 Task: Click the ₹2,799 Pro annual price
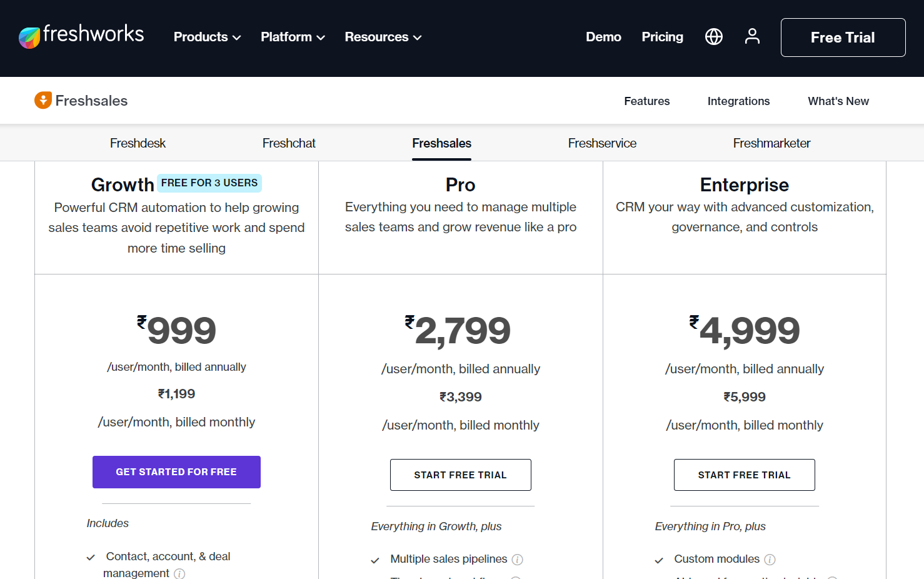(458, 331)
